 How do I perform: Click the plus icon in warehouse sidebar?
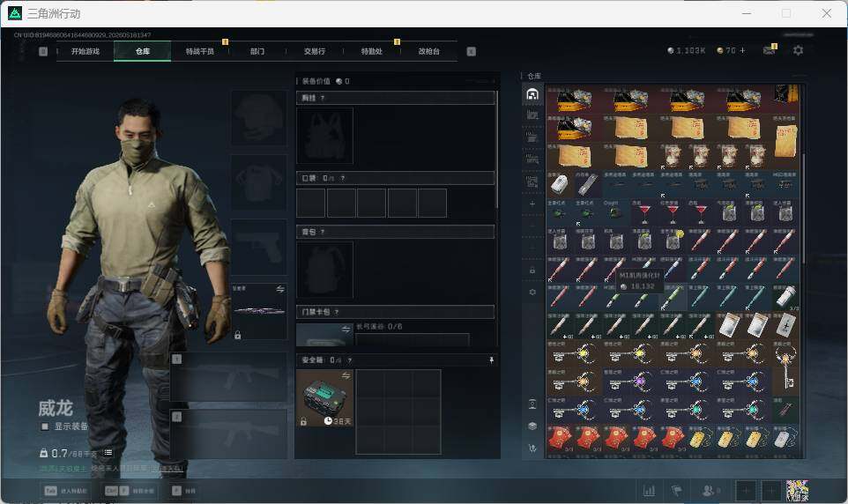(532, 204)
